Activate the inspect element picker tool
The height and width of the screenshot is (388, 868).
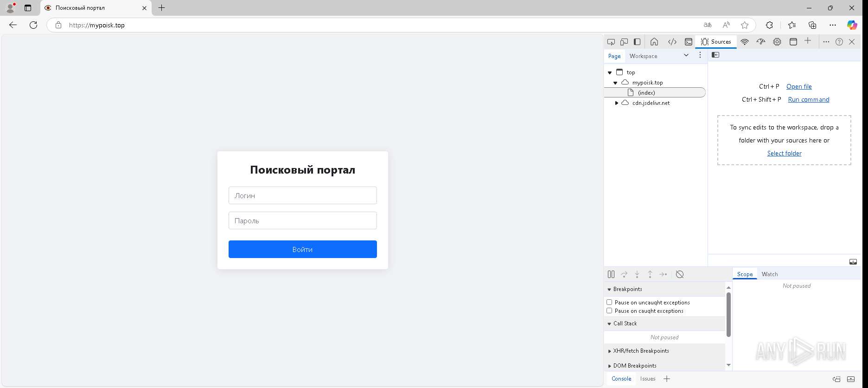pyautogui.click(x=611, y=42)
